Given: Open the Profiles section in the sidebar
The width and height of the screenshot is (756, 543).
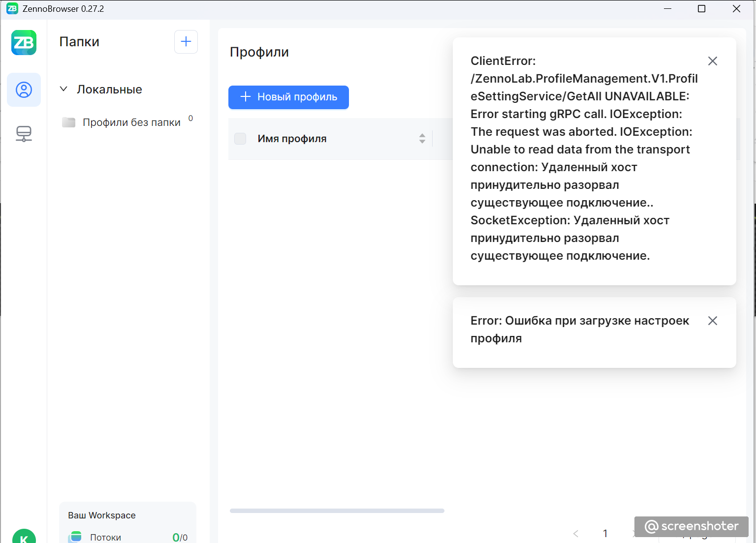Looking at the screenshot, I should [24, 90].
